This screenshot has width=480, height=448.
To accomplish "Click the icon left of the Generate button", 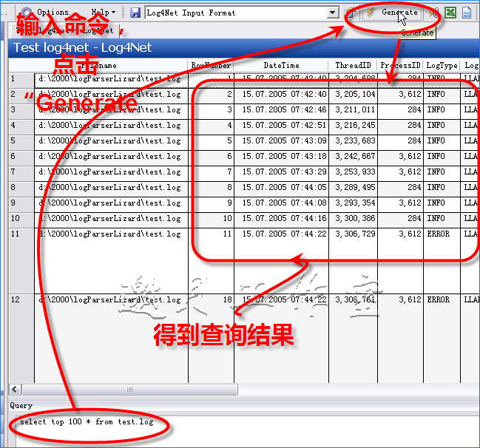I will [350, 13].
